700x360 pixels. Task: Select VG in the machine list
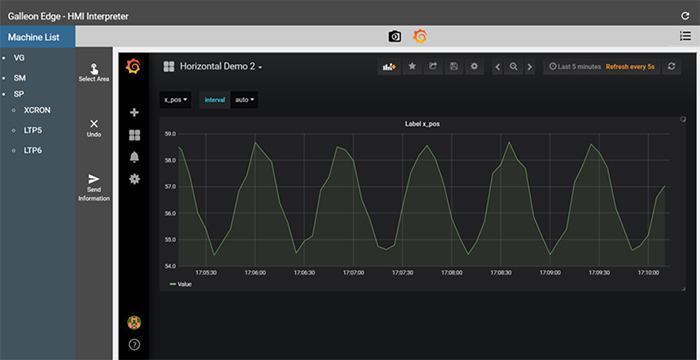(19, 58)
